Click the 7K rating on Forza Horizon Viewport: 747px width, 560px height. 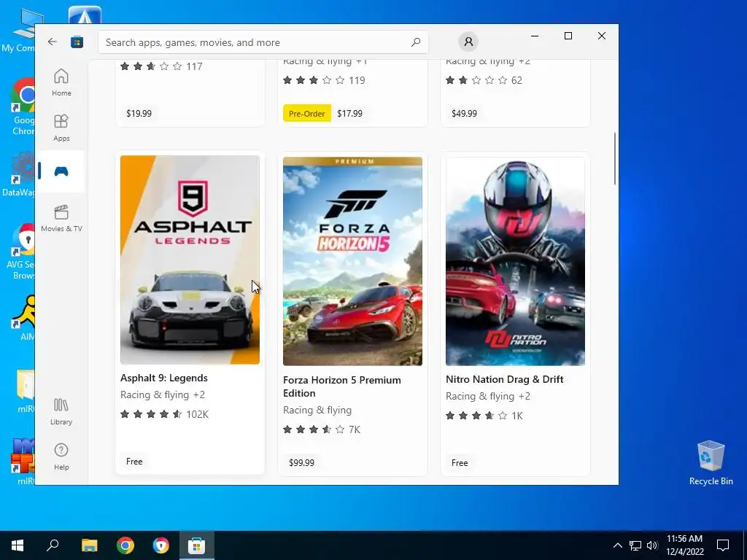pos(322,429)
